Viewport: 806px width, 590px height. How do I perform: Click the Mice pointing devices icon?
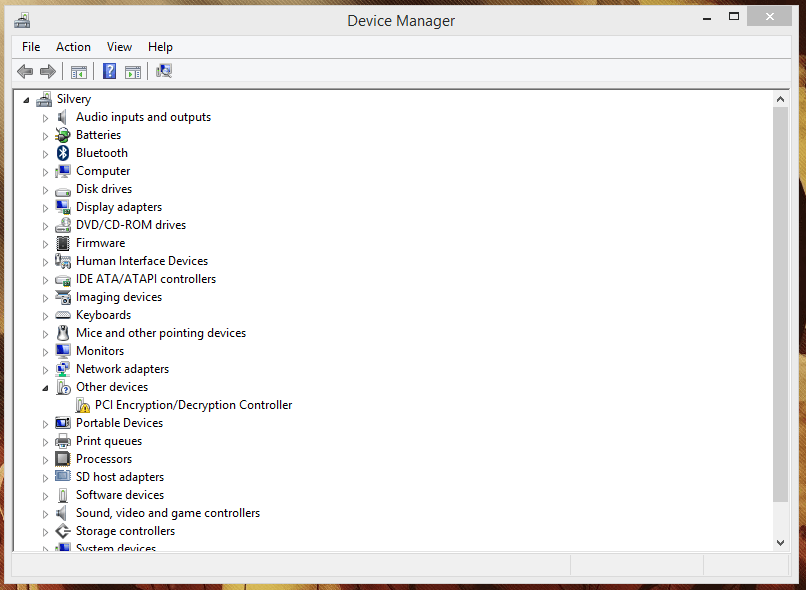click(x=63, y=333)
